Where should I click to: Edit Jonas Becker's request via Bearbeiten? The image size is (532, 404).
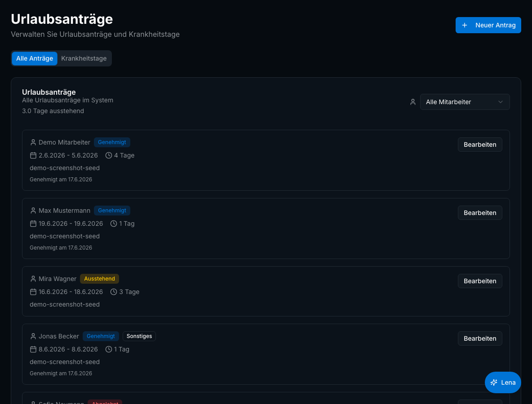tap(480, 338)
